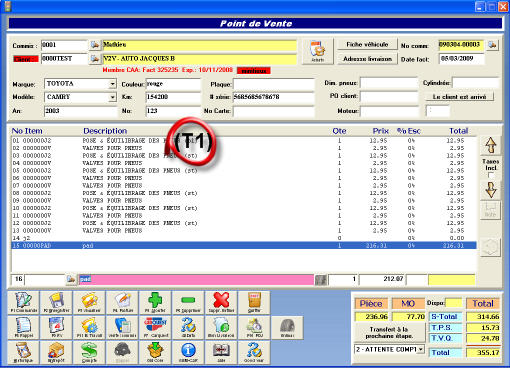Click the blue book and calculator icon

pyautogui.click(x=122, y=327)
